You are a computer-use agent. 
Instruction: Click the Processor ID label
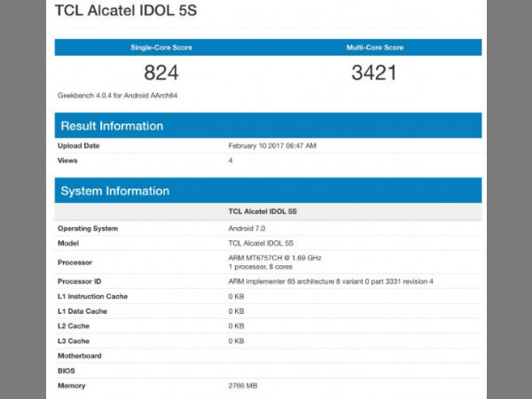80,281
